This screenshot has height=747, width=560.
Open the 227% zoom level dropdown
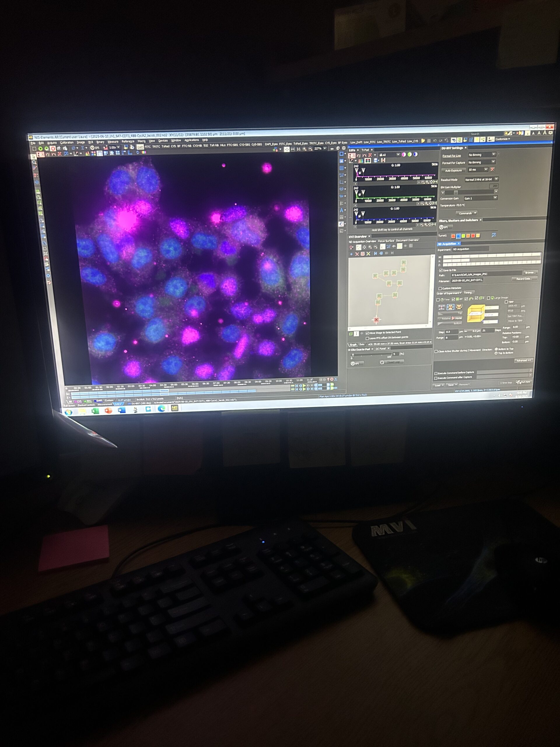(325, 149)
